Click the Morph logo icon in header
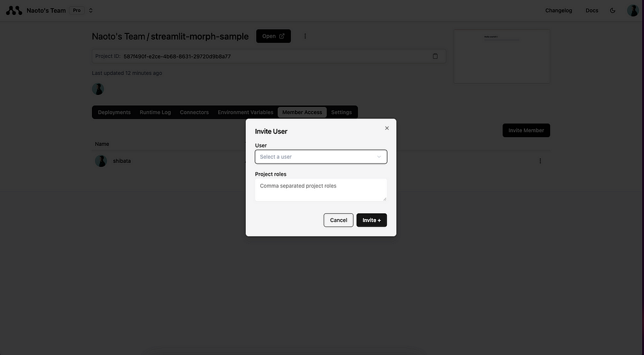 14,11
